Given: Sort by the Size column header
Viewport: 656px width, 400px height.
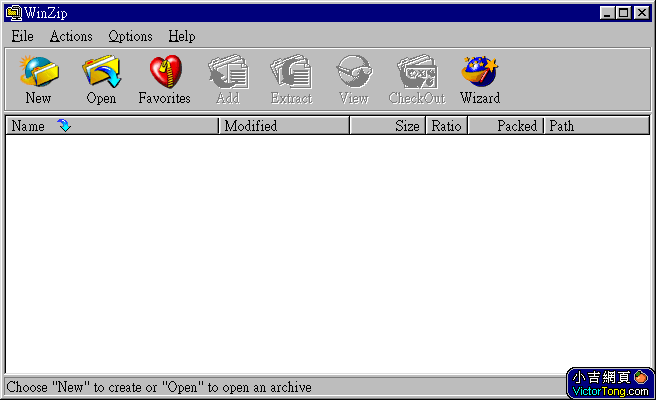Looking at the screenshot, I should click(x=388, y=126).
